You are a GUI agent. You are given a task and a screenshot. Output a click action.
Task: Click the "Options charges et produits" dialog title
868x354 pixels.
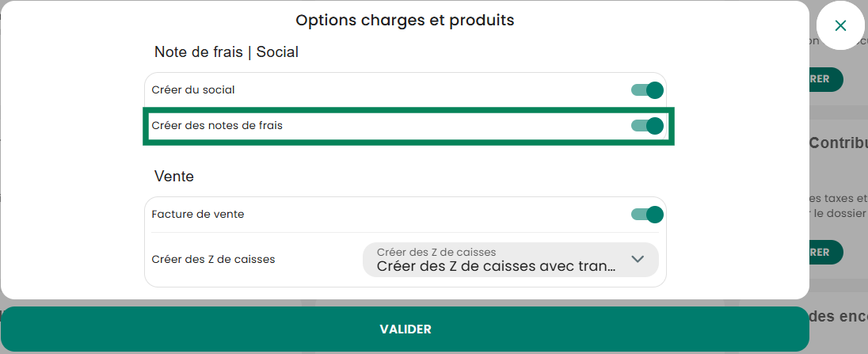(x=405, y=21)
